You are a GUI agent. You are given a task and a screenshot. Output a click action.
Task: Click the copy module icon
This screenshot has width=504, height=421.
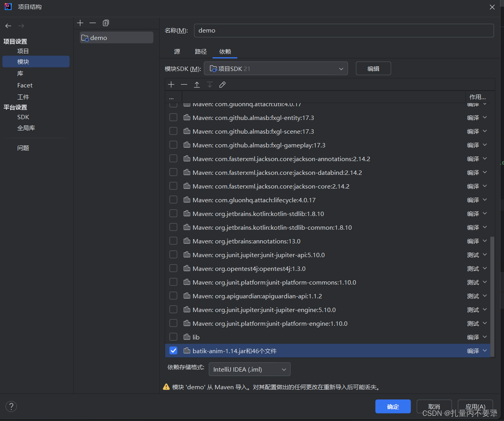(106, 23)
